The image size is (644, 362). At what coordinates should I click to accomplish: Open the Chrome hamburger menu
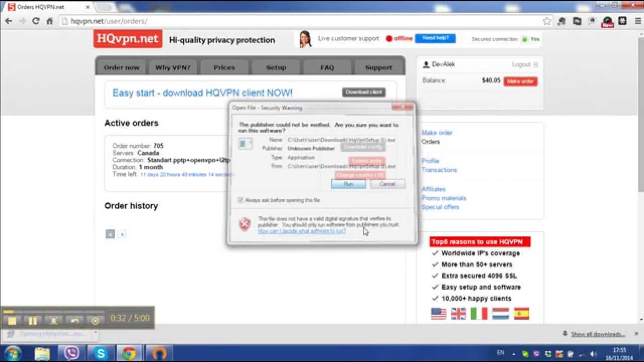point(637,21)
